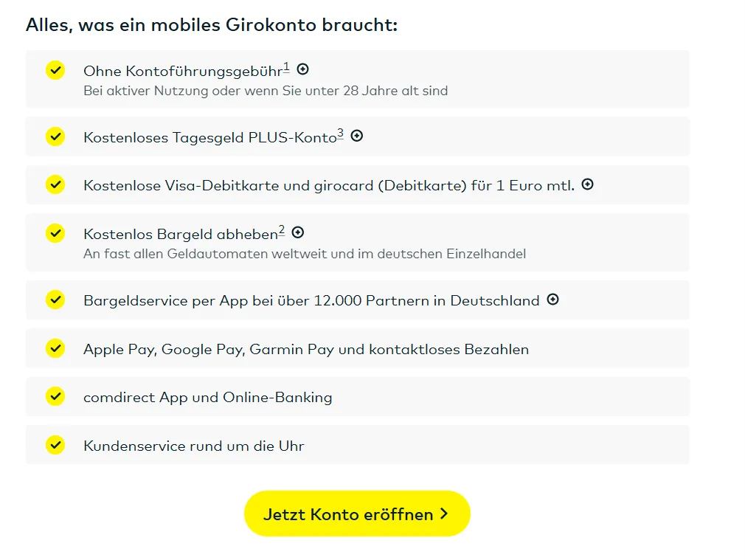The width and height of the screenshot is (745, 560).
Task: Open footnote 1 link on Kontoführungsgebühr
Action: pyautogui.click(x=287, y=68)
